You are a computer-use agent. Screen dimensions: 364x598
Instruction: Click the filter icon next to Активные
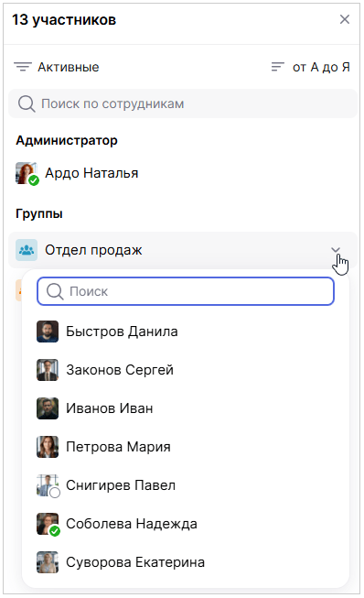[23, 67]
